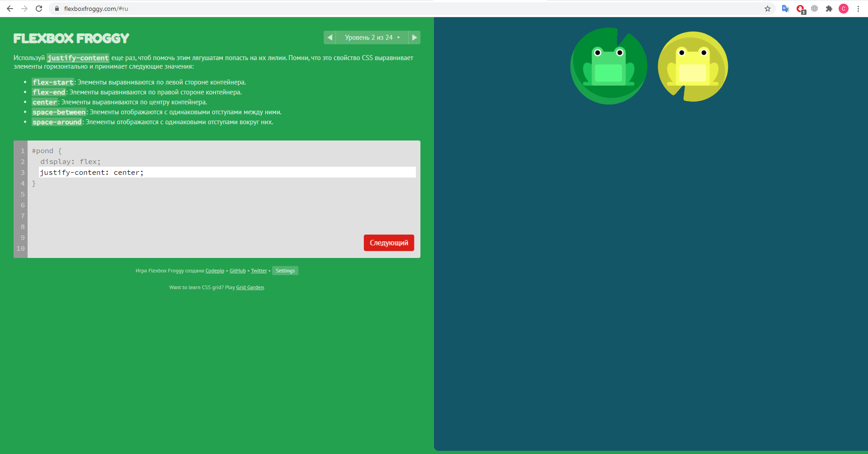The image size is (868, 454).
Task: Click the space-around code term
Action: [x=57, y=122]
